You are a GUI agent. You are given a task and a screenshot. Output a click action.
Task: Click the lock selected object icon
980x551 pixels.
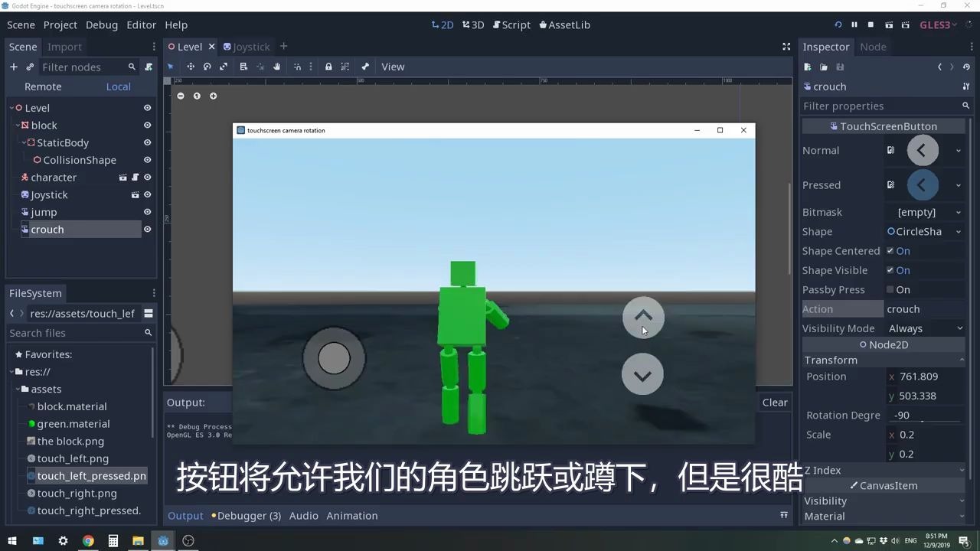[x=328, y=67]
